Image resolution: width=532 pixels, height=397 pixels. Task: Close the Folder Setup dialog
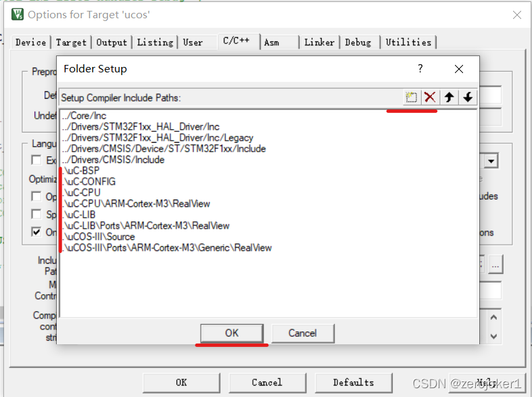[x=459, y=69]
